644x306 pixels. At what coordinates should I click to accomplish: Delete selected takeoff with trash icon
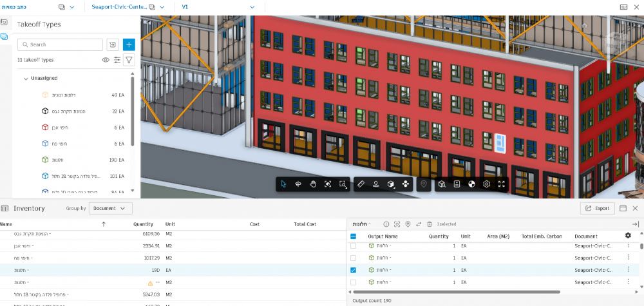pyautogui.click(x=429, y=224)
